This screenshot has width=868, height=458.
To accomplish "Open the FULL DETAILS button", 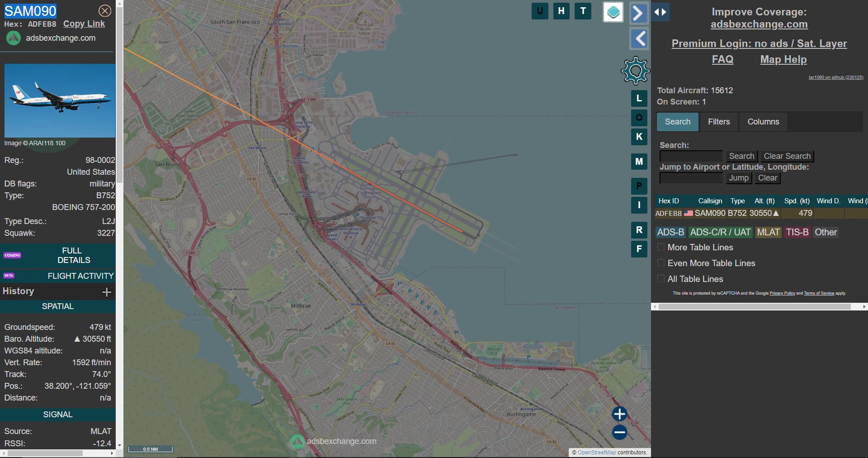I will coord(58,255).
